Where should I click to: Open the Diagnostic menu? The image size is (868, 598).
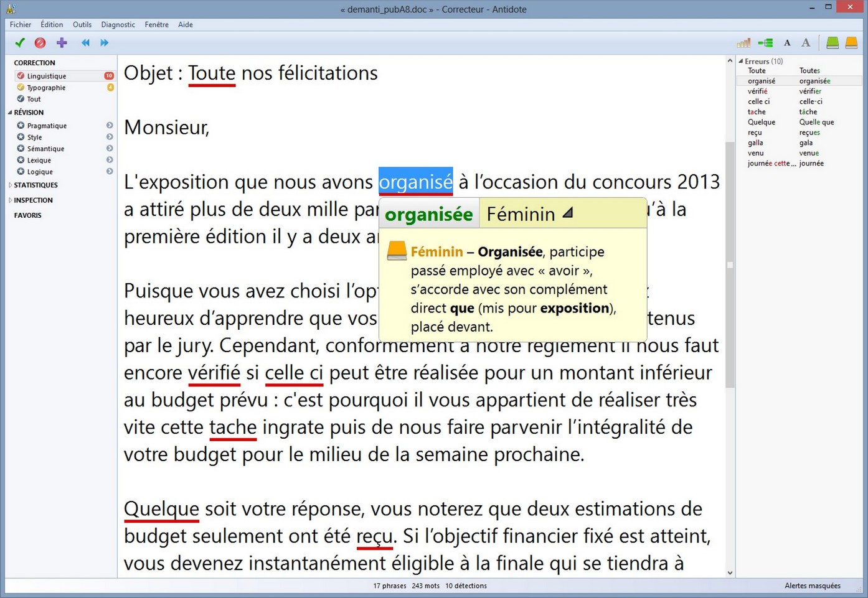tap(118, 25)
